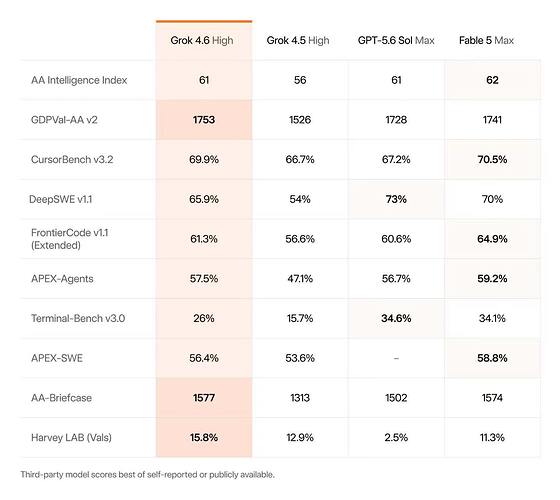This screenshot has height=500, width=560.
Task: Click the FrontierCode v1.1 (Extended) label
Action: point(69,239)
